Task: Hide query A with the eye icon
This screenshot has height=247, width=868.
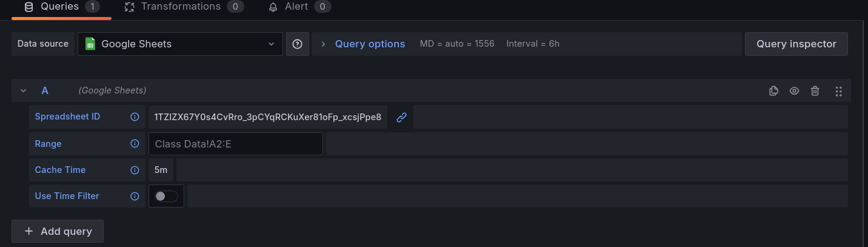Action: pyautogui.click(x=794, y=91)
